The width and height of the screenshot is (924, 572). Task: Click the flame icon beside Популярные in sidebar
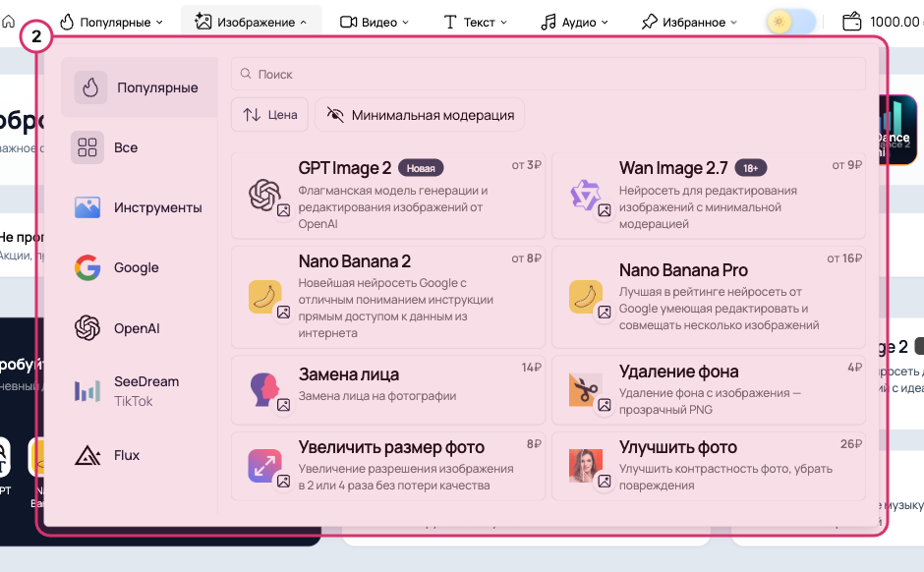pyautogui.click(x=90, y=87)
